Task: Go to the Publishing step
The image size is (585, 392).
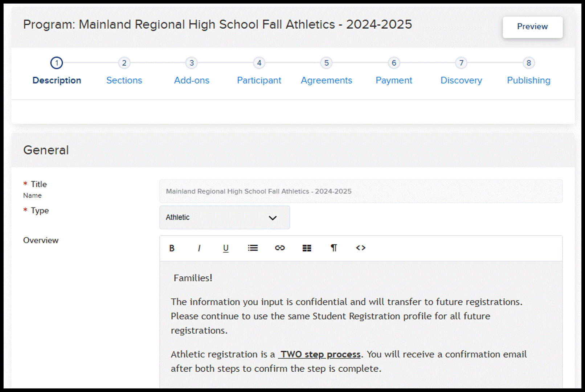Action: pyautogui.click(x=529, y=80)
